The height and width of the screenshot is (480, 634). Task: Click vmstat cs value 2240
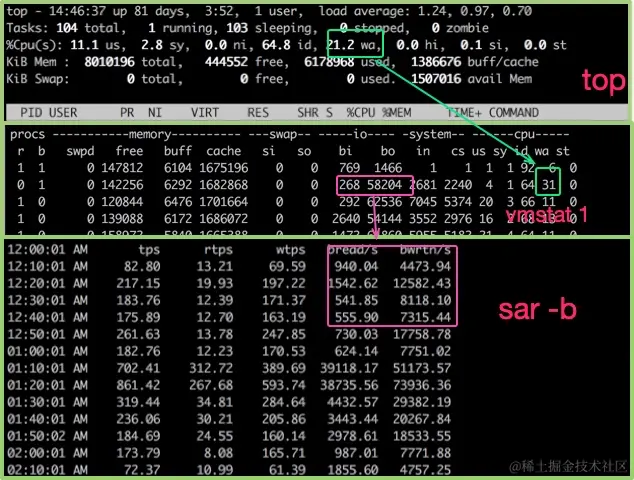point(458,185)
